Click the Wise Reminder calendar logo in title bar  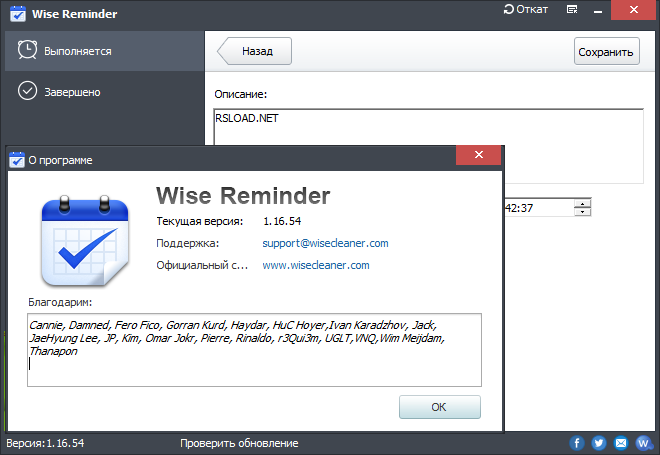click(18, 13)
